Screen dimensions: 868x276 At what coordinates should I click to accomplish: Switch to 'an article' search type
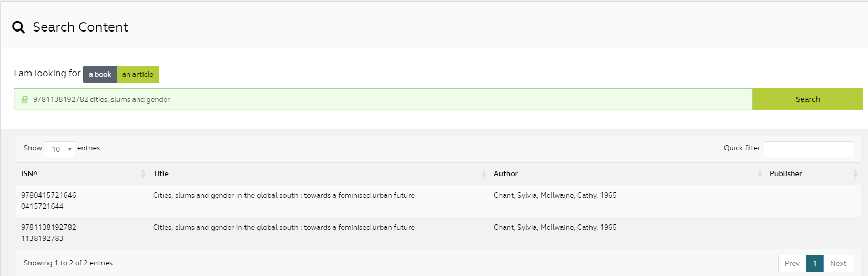pyautogui.click(x=138, y=75)
